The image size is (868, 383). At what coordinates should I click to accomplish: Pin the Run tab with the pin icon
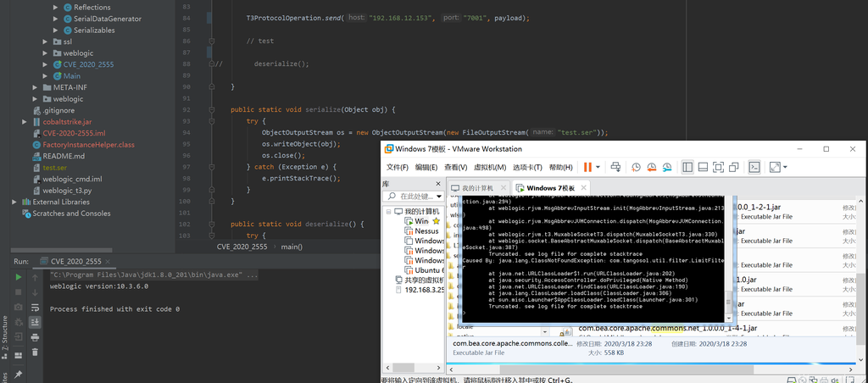18,373
